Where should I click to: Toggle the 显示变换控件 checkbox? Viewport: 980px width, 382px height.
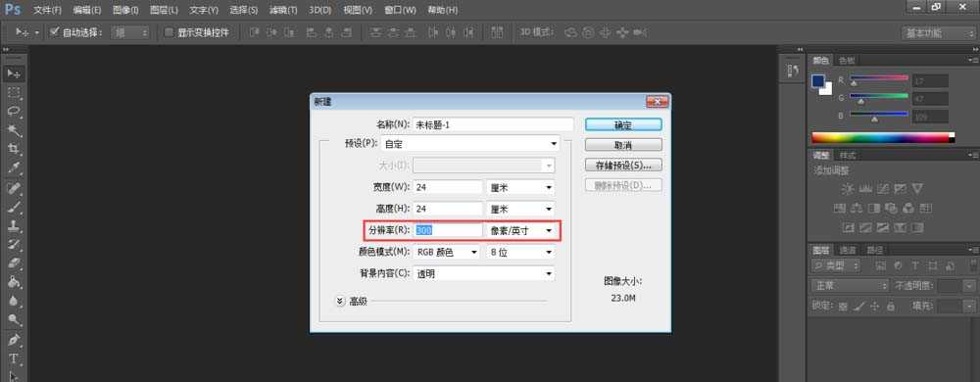tap(169, 31)
